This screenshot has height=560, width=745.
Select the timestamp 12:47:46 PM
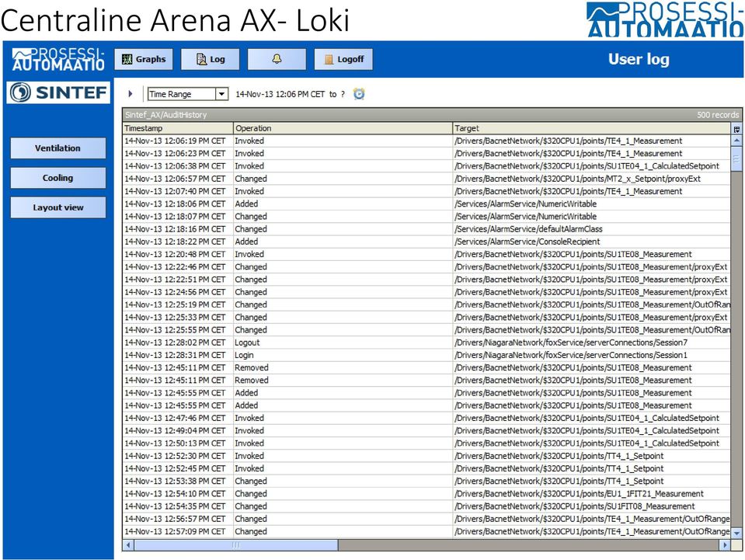pyautogui.click(x=175, y=418)
